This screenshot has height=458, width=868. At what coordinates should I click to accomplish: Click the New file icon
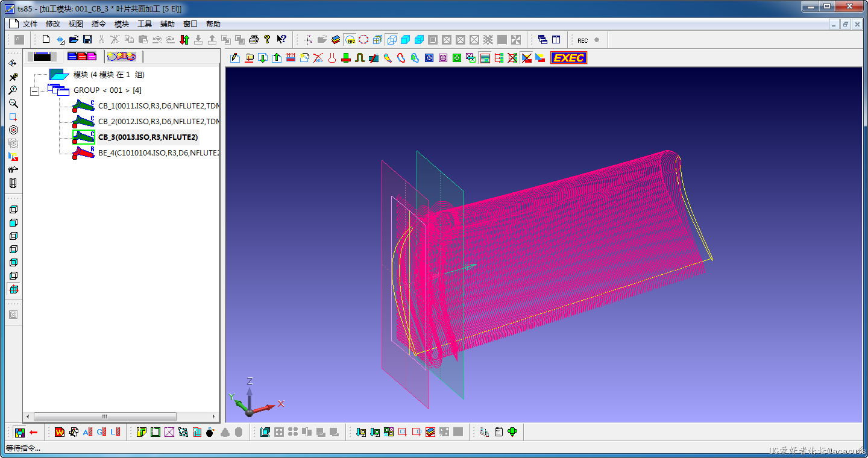pos(46,40)
